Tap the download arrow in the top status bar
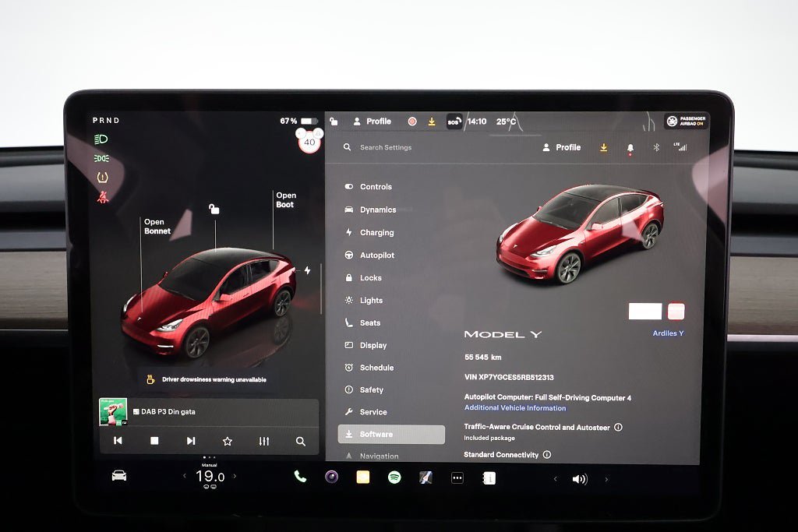 click(x=432, y=122)
